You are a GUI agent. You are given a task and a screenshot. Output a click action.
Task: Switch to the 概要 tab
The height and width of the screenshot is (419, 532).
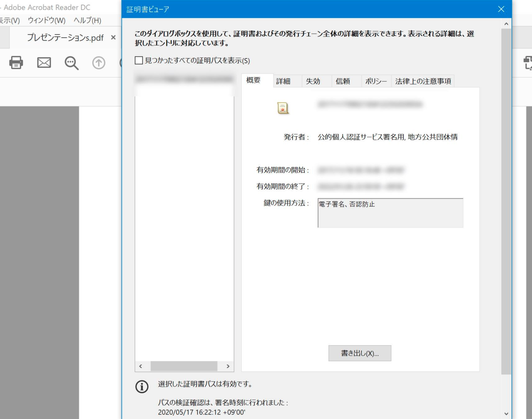(257, 80)
